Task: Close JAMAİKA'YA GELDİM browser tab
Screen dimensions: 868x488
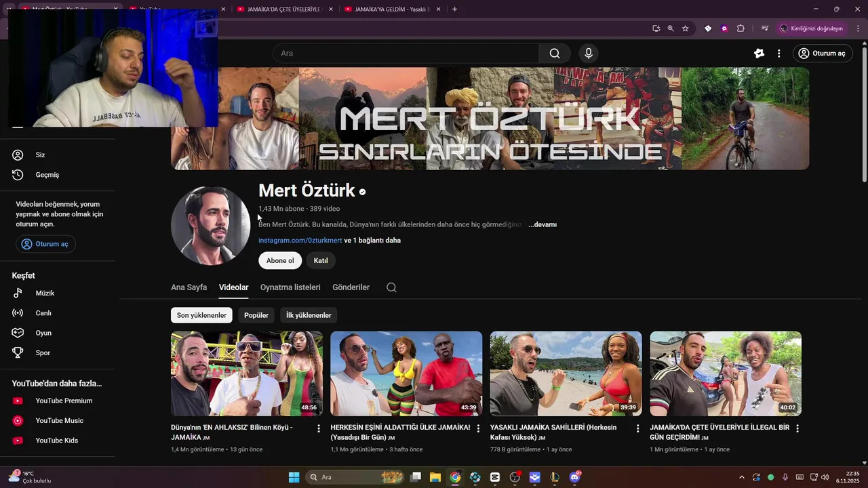Action: coord(438,9)
